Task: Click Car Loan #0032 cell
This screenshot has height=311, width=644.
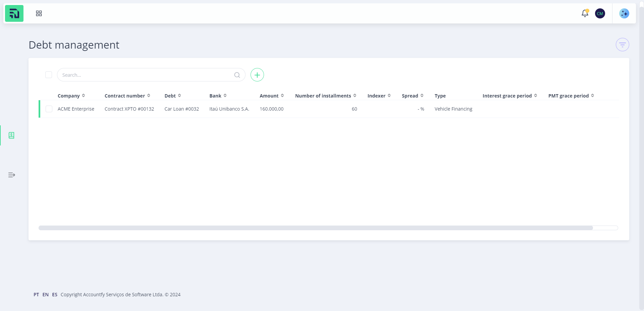Action: (182, 109)
